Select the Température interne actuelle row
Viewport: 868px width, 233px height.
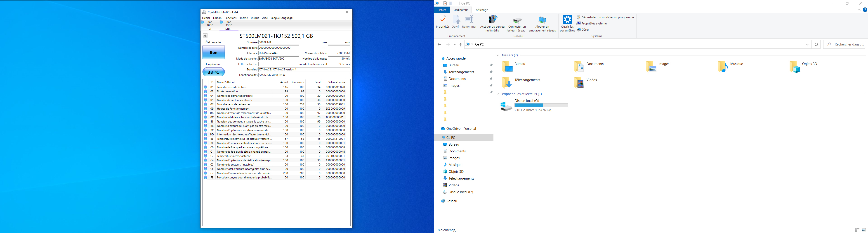(275, 156)
